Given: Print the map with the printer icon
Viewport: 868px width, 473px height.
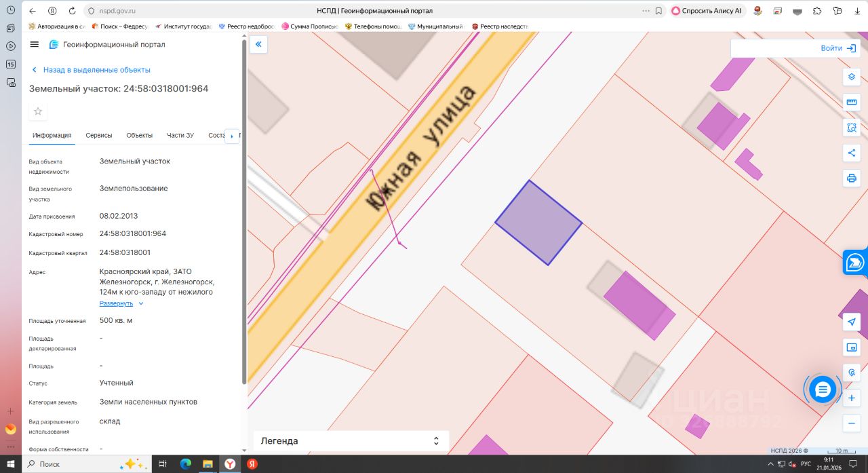Looking at the screenshot, I should [852, 178].
